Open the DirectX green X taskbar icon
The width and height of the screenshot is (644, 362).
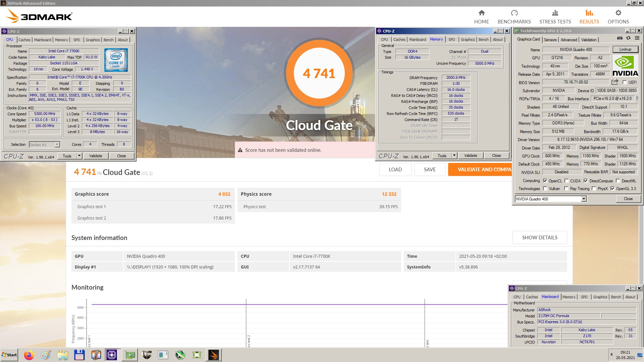pos(197,355)
